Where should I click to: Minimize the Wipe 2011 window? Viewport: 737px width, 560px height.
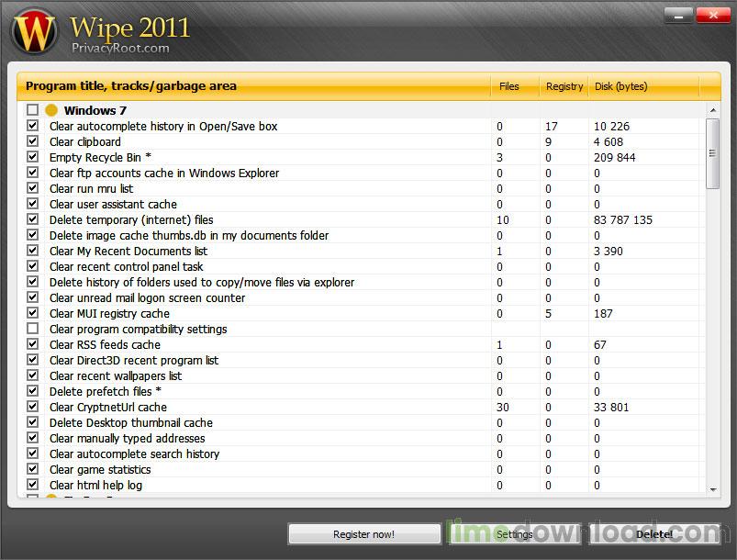[x=678, y=16]
